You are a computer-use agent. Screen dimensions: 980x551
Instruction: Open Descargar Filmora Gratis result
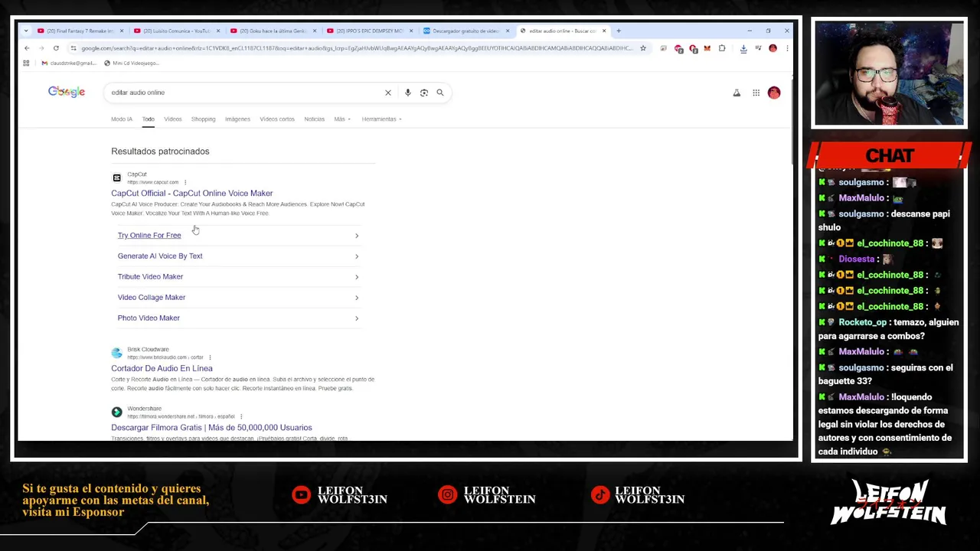coord(211,427)
